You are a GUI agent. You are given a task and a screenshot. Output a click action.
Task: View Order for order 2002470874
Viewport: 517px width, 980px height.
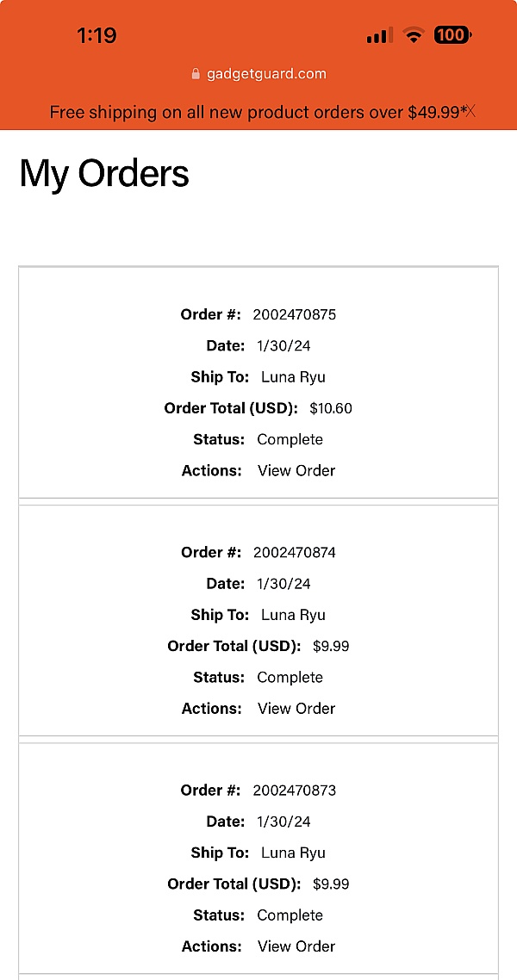(x=296, y=708)
